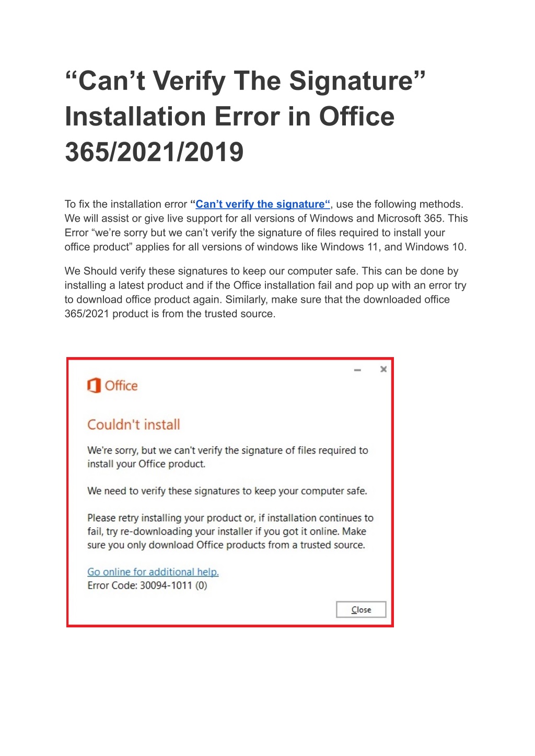This screenshot has height=756, width=535.
Task: Click the red-bordered error dialog image
Action: pos(230,492)
